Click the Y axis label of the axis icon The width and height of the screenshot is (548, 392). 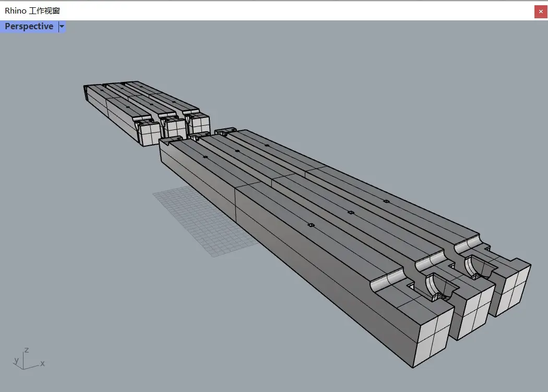[x=16, y=360]
